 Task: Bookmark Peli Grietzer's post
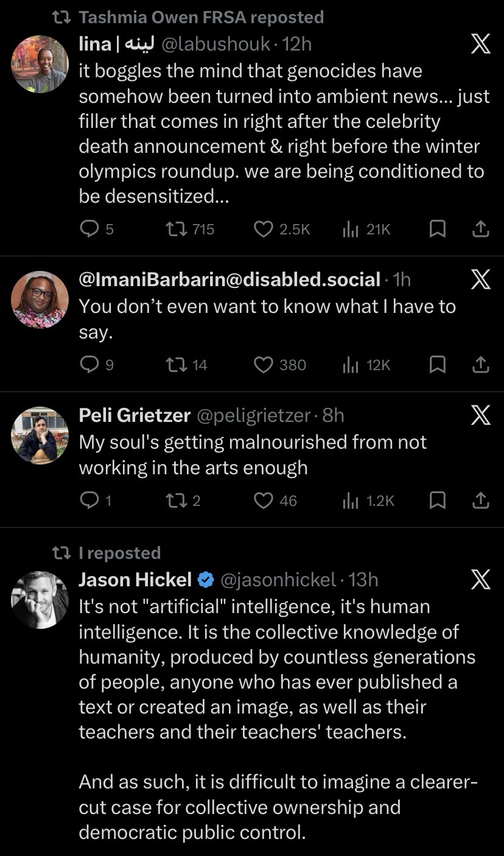coord(437,500)
